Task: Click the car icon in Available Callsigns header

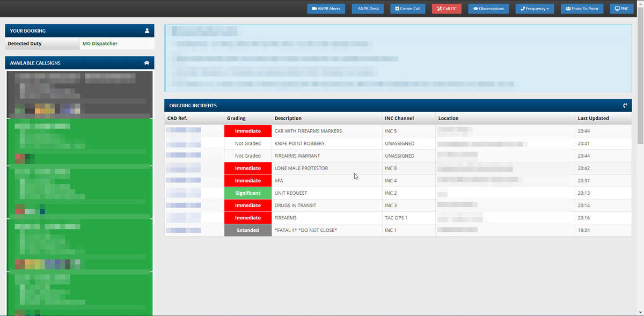Action: (x=147, y=63)
